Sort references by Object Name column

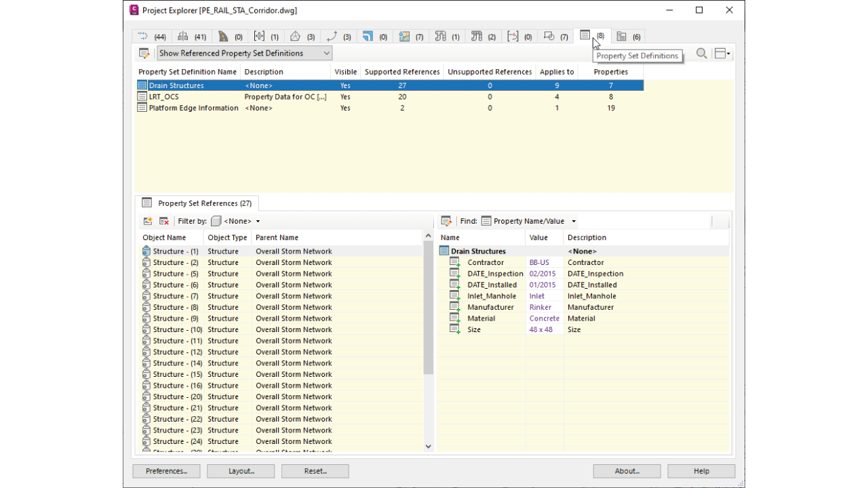point(171,238)
